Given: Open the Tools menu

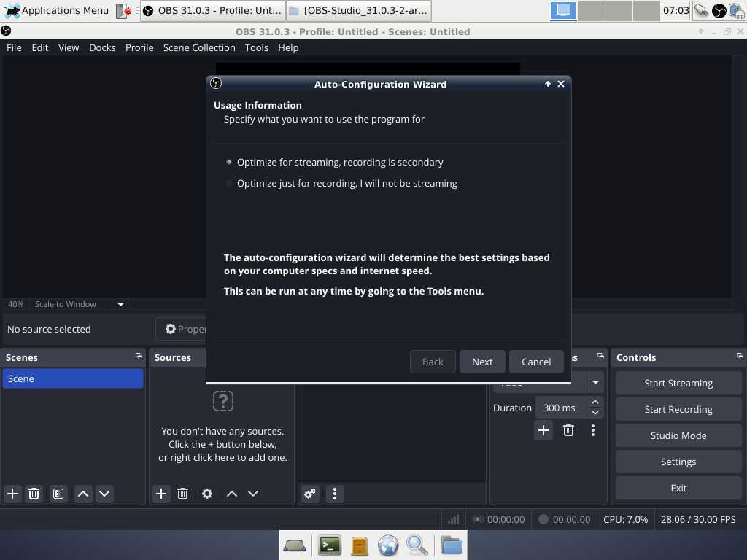Looking at the screenshot, I should pyautogui.click(x=256, y=47).
